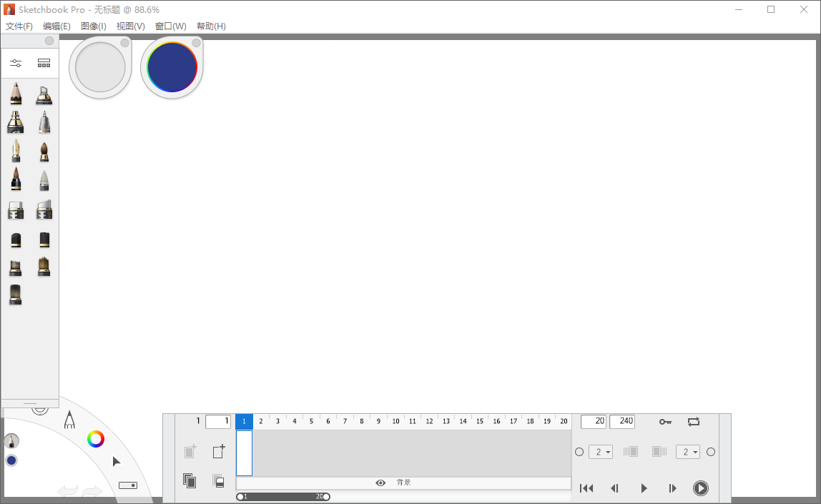This screenshot has width=821, height=504.
Task: Select the Pencil tool
Action: tap(16, 94)
